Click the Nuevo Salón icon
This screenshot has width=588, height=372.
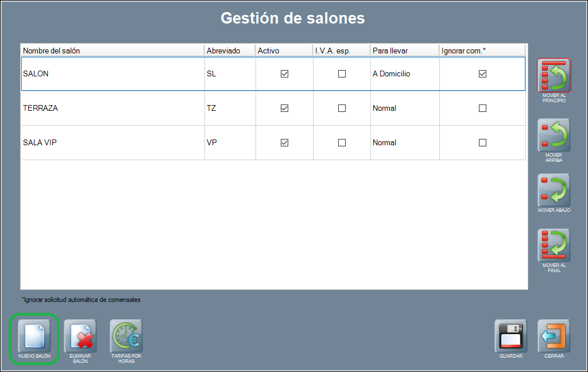click(x=34, y=336)
